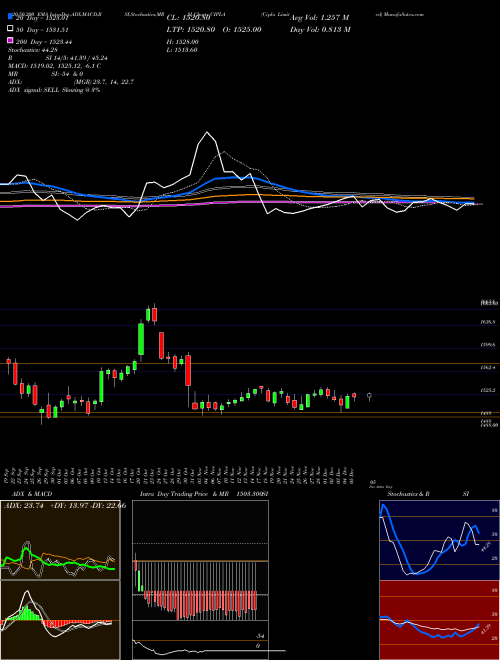The width and height of the screenshot is (500, 660).
Task: Click the 1562.4 price axis label
Action: (488, 367)
